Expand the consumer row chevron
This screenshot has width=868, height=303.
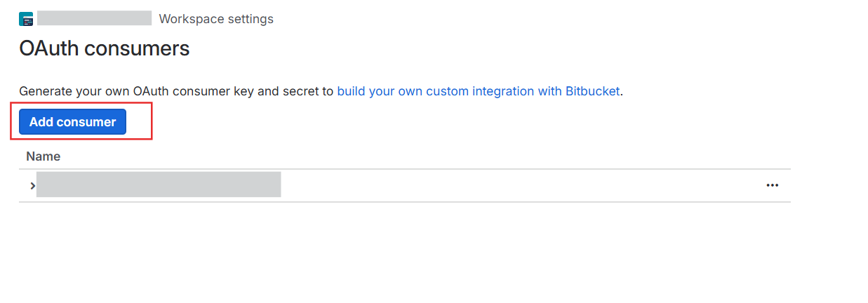32,186
